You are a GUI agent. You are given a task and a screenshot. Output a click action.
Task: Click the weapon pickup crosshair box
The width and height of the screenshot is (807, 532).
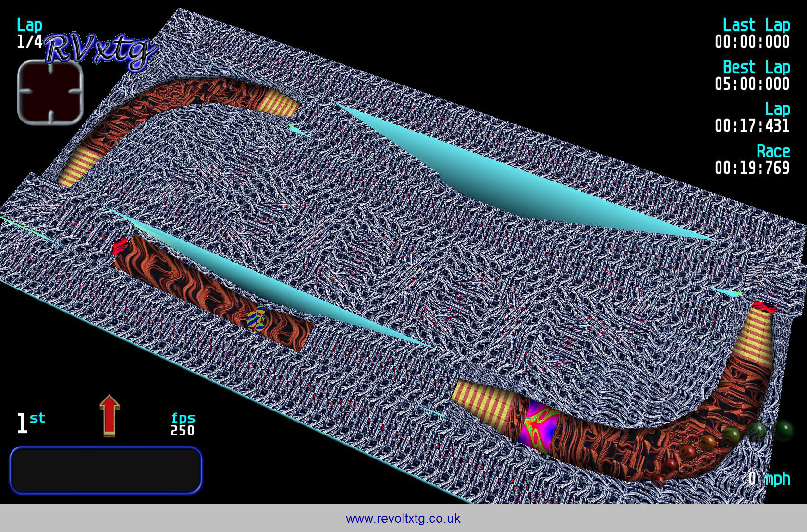[50, 92]
